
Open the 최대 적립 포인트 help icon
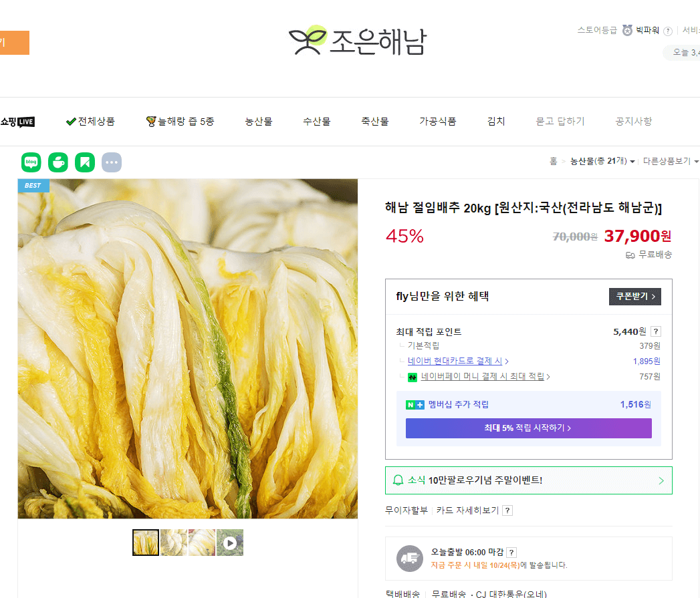click(x=656, y=331)
